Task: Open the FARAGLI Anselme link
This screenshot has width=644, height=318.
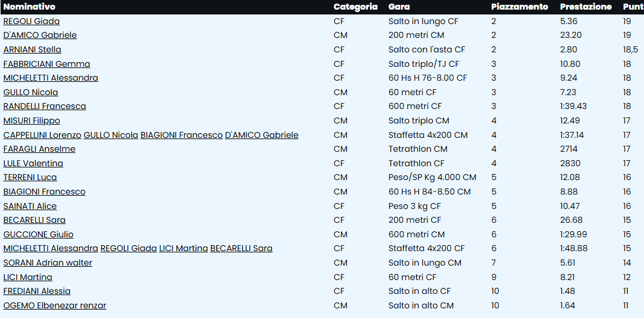Action: (39, 149)
